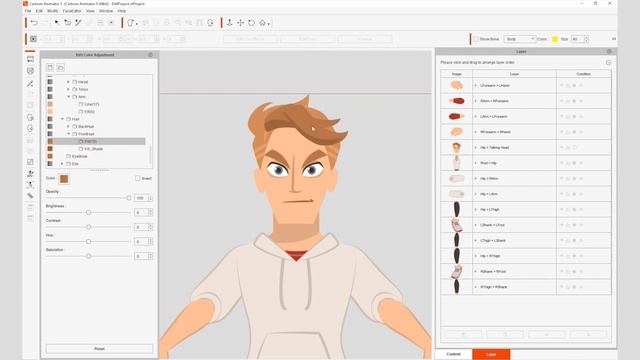Open the home view dropdown arrow

click(269, 24)
